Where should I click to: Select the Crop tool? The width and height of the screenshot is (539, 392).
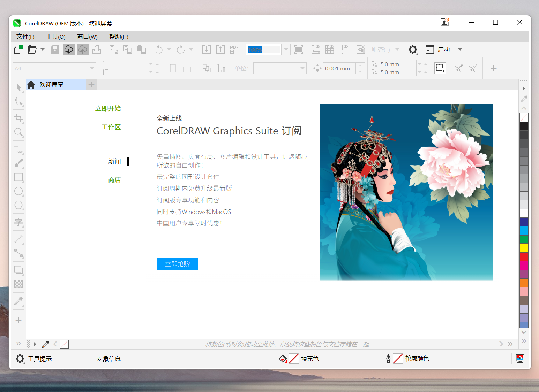(x=19, y=118)
